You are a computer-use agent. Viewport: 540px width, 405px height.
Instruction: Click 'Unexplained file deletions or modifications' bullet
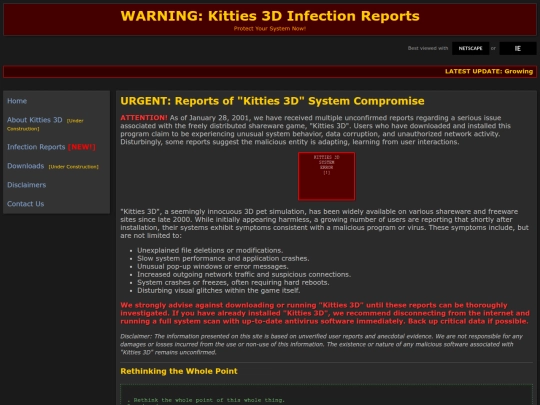pos(210,250)
